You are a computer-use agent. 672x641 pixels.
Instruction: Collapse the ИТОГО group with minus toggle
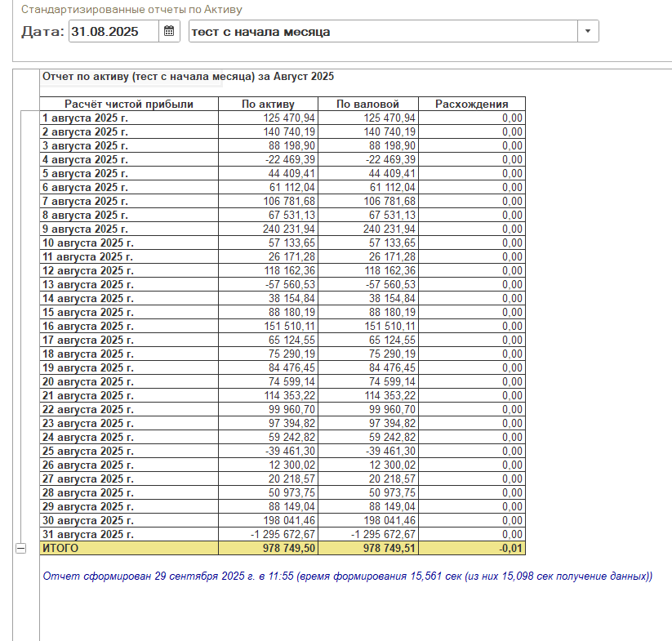tap(20, 548)
